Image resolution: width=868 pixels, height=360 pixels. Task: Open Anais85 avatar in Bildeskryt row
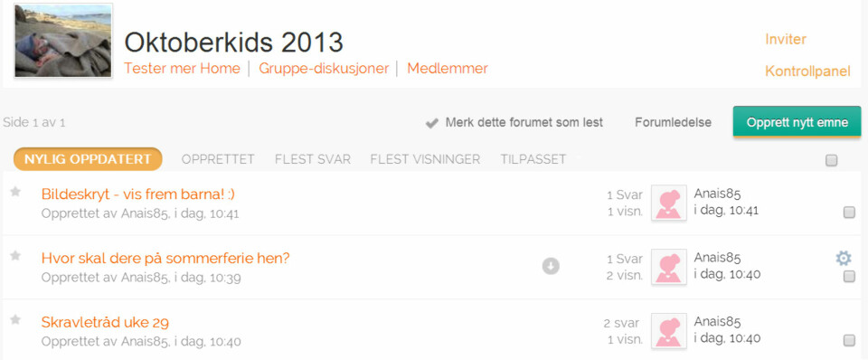tap(669, 203)
